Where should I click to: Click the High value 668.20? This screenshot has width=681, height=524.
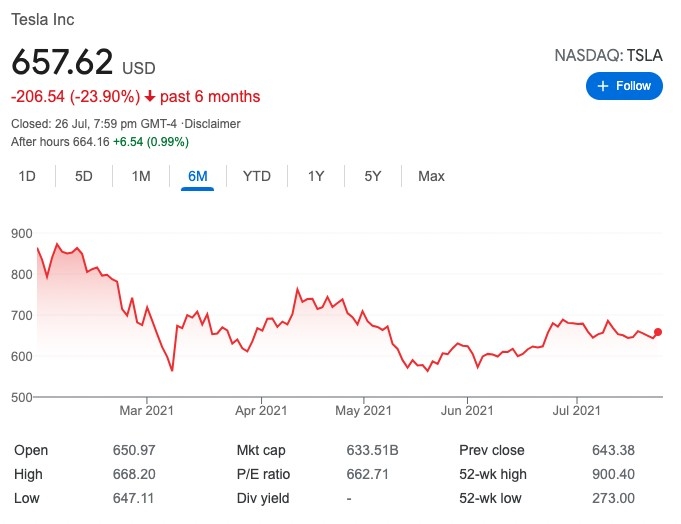(134, 474)
